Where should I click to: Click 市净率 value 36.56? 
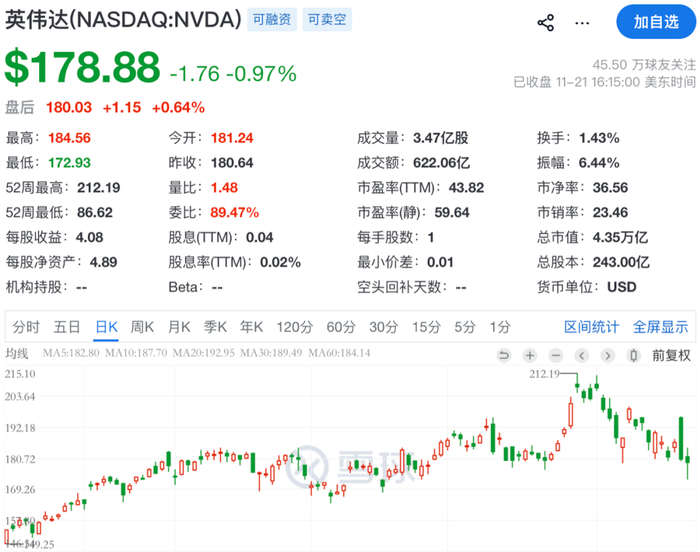point(610,188)
